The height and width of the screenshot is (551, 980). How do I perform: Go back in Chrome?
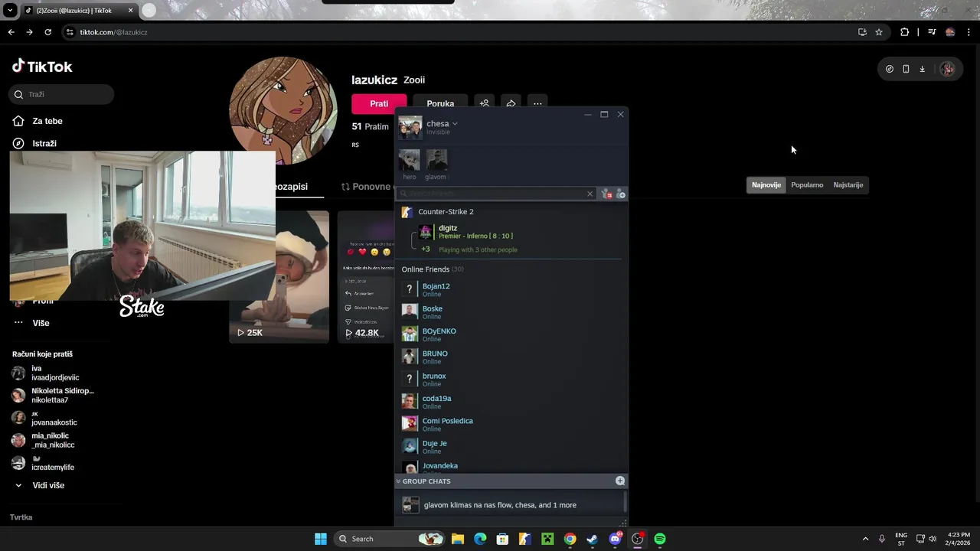click(11, 32)
